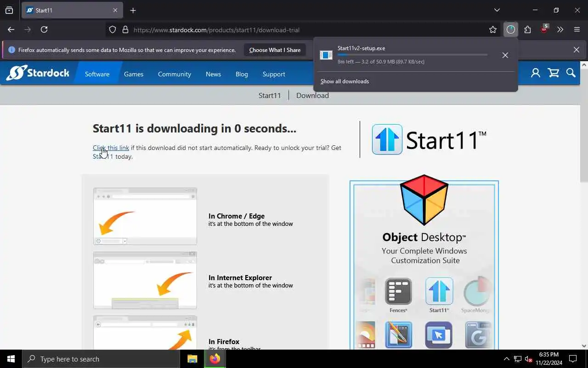Click Firefox taskbar icon

[215, 359]
